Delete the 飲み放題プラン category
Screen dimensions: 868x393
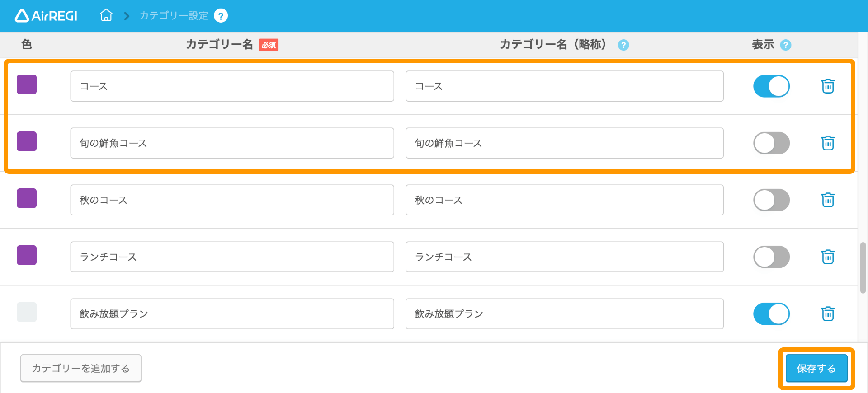[x=828, y=313]
